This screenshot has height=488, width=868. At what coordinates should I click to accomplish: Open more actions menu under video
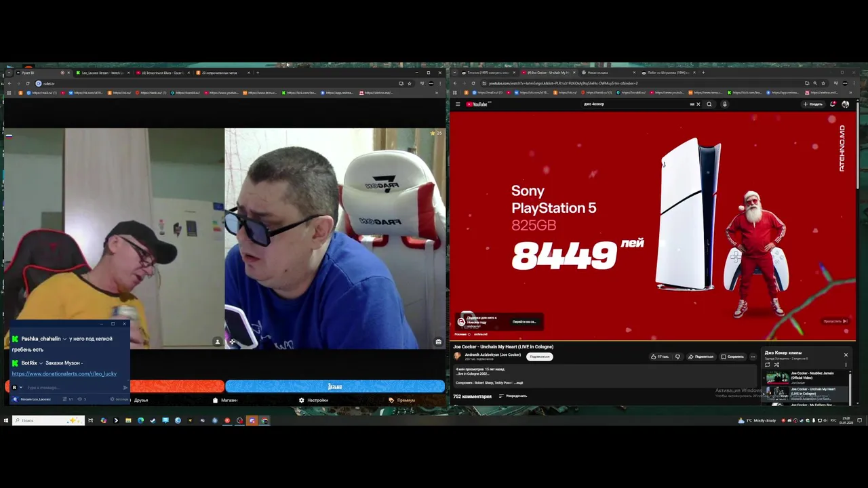pyautogui.click(x=753, y=357)
